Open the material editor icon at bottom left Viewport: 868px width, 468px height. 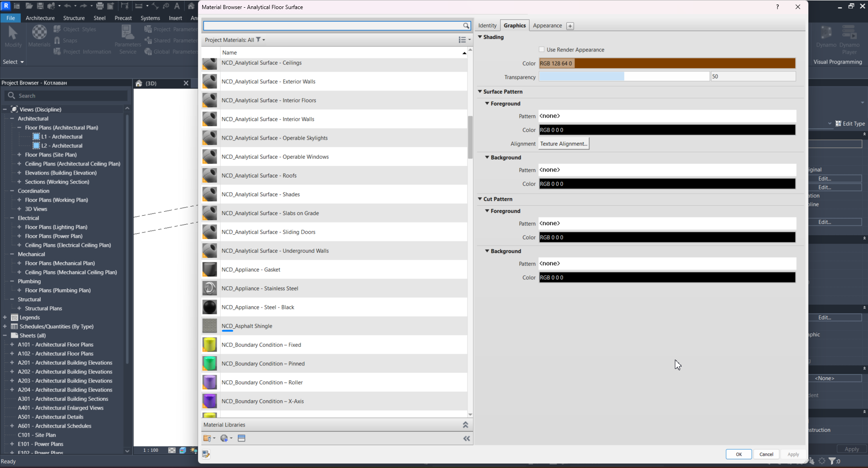(206, 454)
